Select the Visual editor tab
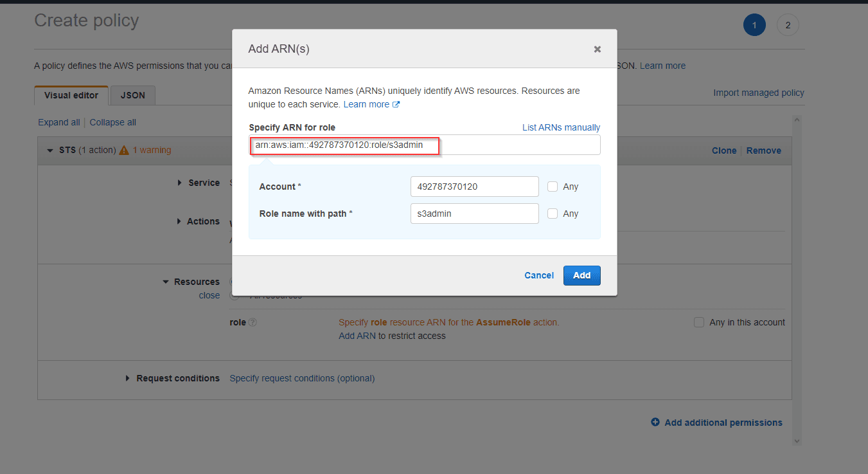The height and width of the screenshot is (474, 868). coord(71,95)
